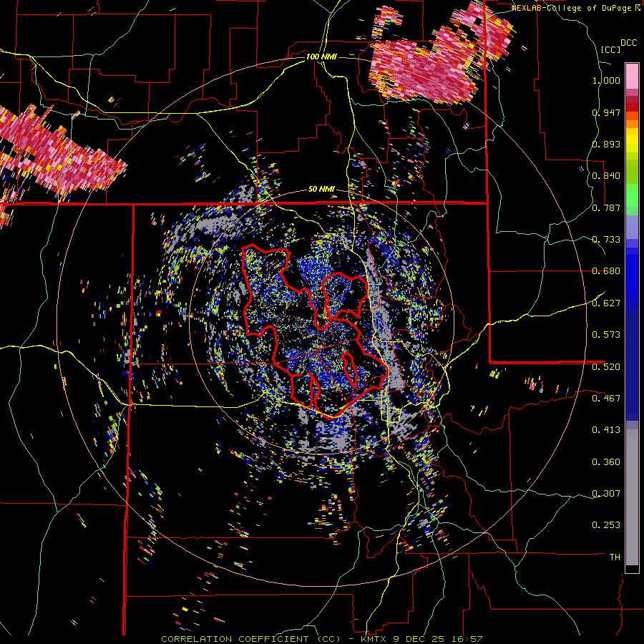Pick the gray lower band of the color scale
This screenshot has width=644, height=644.
[x=632, y=497]
